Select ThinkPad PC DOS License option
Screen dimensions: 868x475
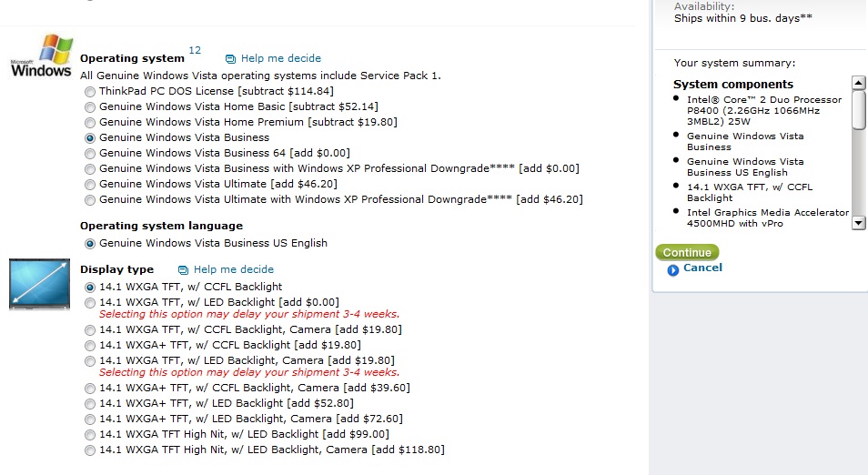click(90, 91)
